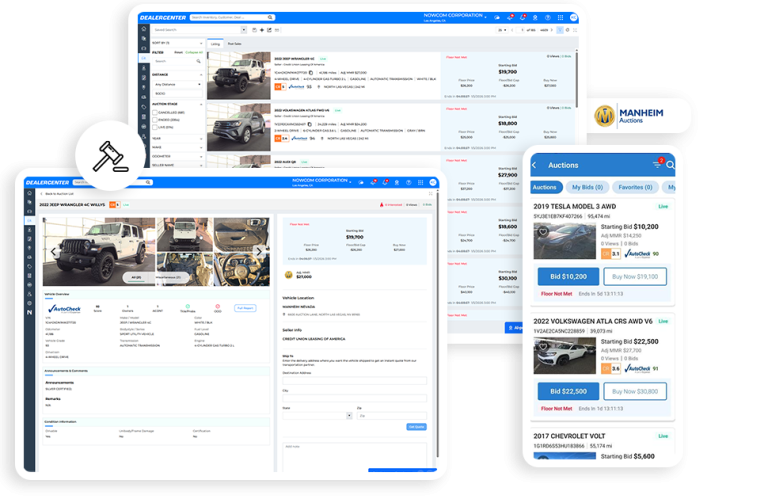The height and width of the screenshot is (499, 768).
Task: Select the Post Sale tab
Action: (x=235, y=44)
